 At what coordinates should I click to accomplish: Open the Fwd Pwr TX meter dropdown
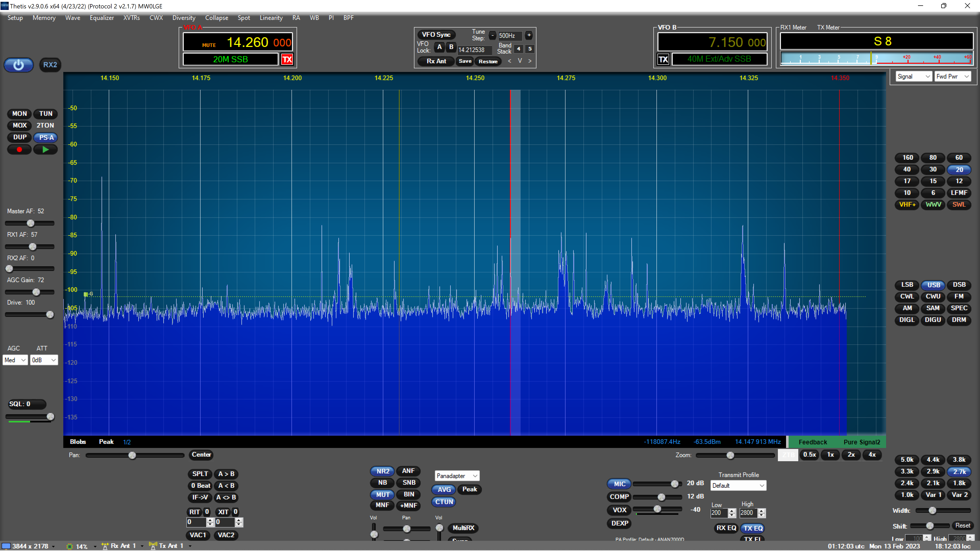[x=953, y=77]
